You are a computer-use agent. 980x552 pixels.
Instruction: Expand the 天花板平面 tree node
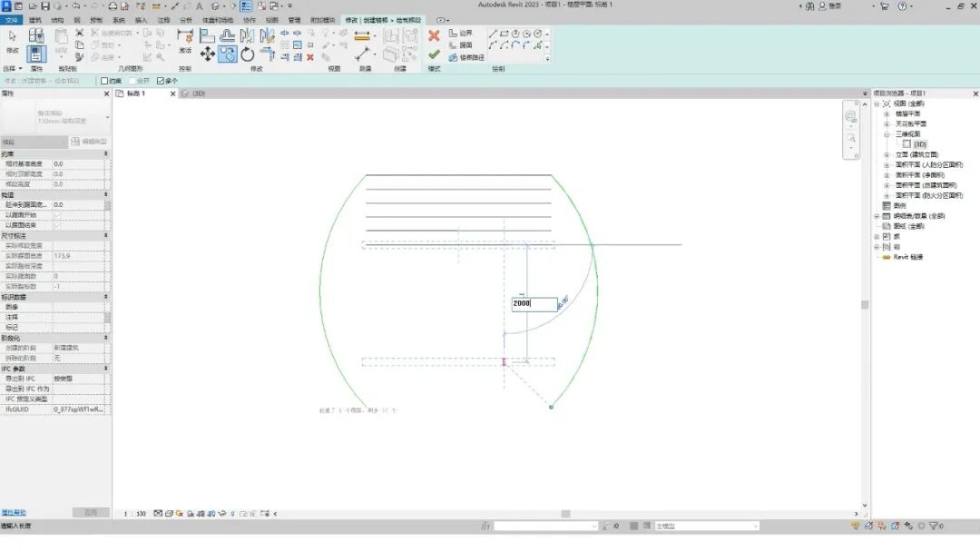(x=887, y=123)
